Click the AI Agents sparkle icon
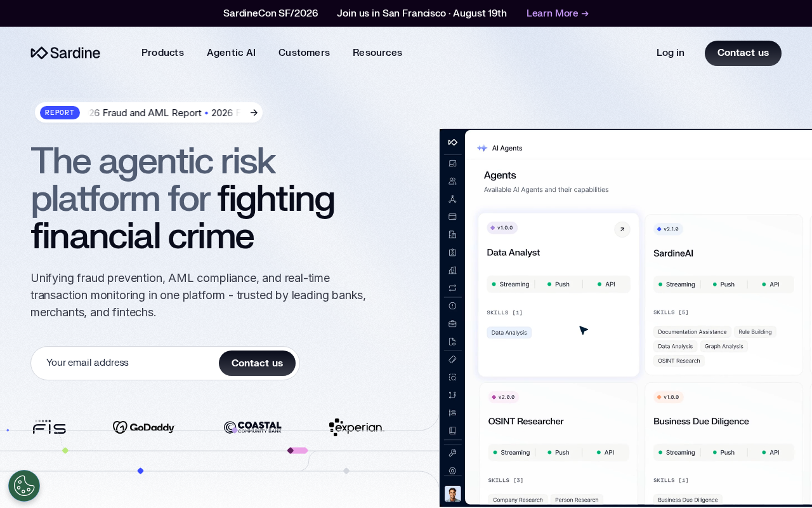 482,148
